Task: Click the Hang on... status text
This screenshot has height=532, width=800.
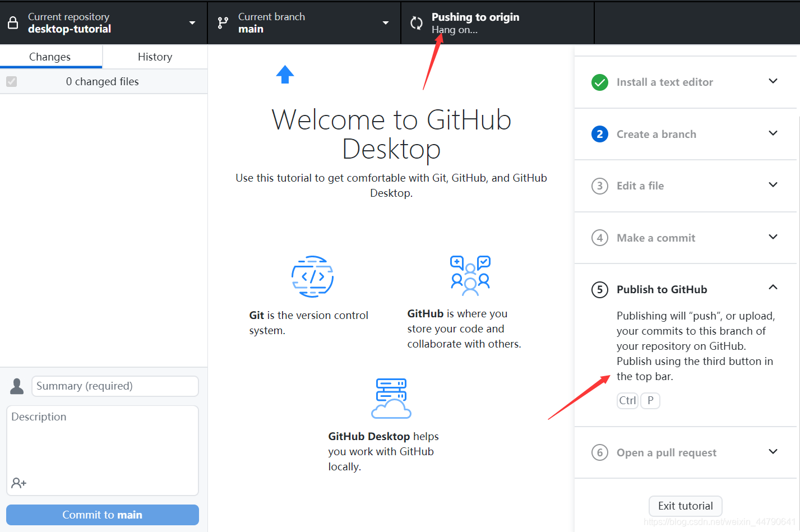Action: click(x=455, y=30)
